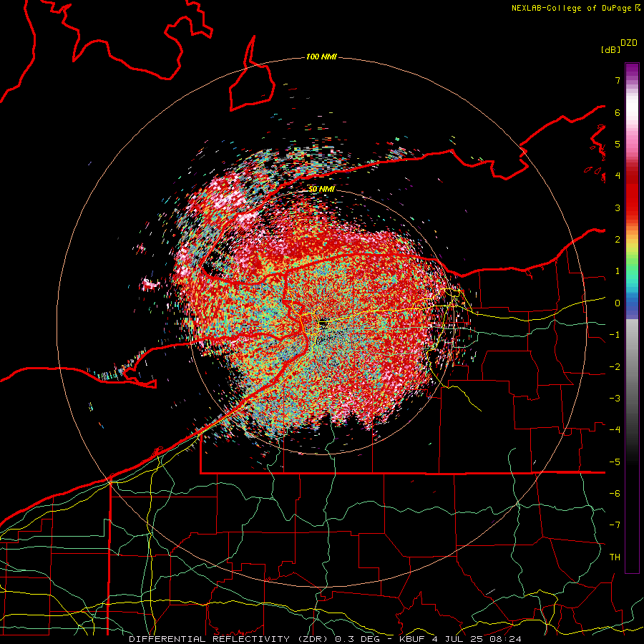
Task: Click the radar site center point
Action: click(322, 323)
